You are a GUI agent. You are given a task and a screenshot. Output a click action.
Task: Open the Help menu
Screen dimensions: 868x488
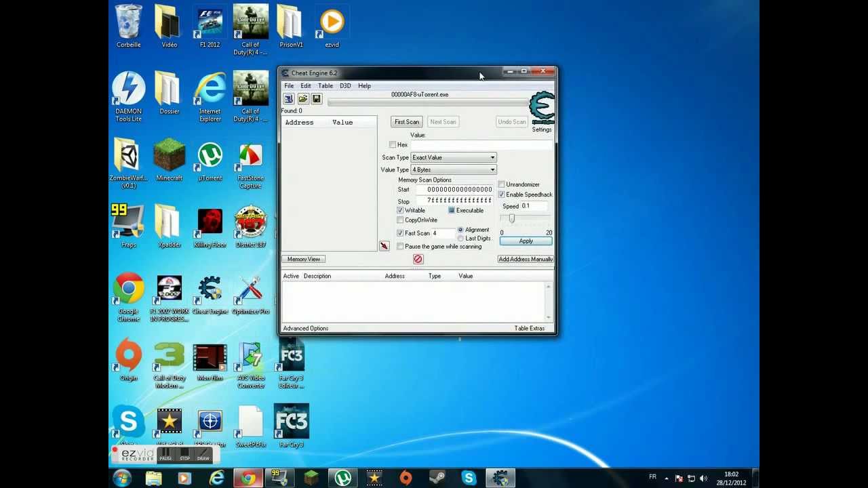click(364, 85)
